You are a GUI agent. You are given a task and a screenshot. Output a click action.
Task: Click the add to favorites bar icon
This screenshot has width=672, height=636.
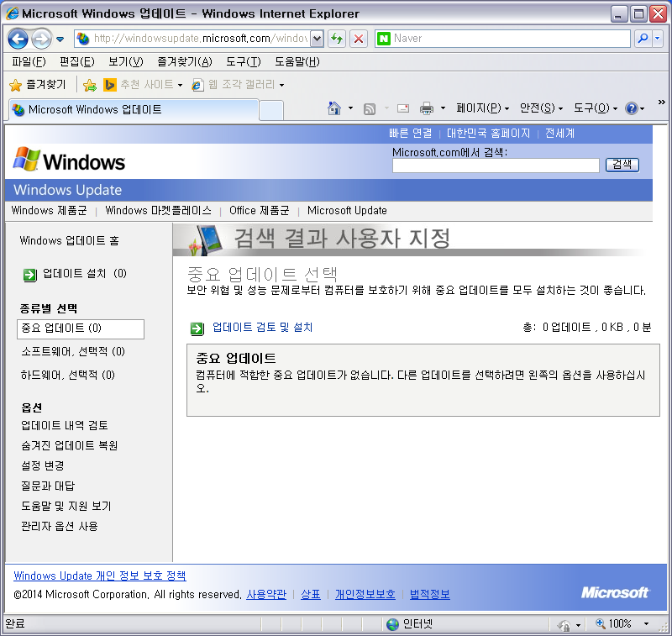[90, 85]
